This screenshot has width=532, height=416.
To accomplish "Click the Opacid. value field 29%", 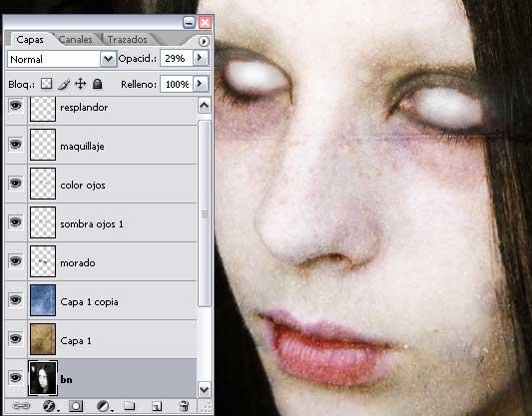I will [177, 58].
